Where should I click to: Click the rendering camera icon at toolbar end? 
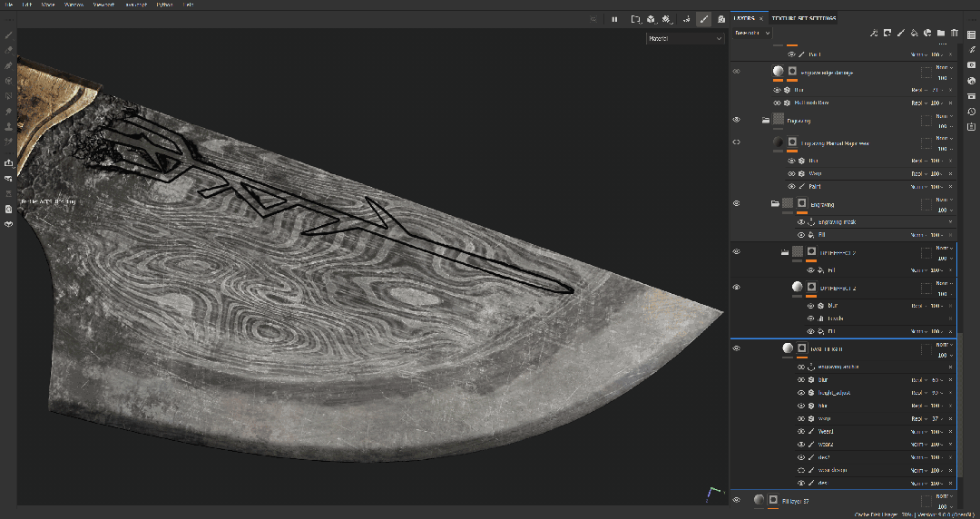point(721,19)
